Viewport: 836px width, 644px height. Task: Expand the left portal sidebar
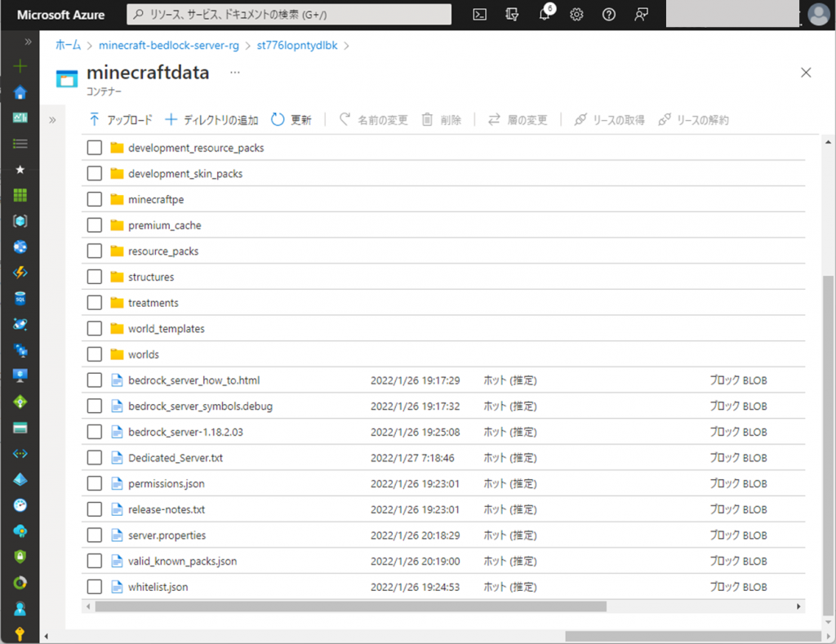tap(28, 42)
